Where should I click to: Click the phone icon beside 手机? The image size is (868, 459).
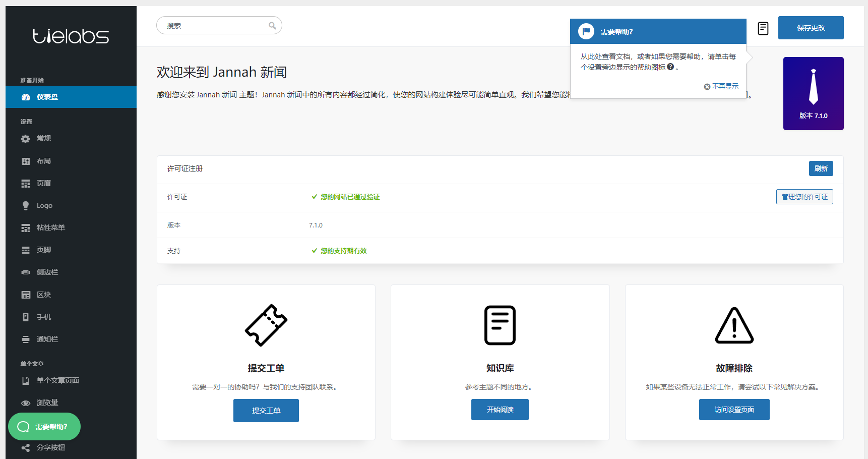click(26, 317)
